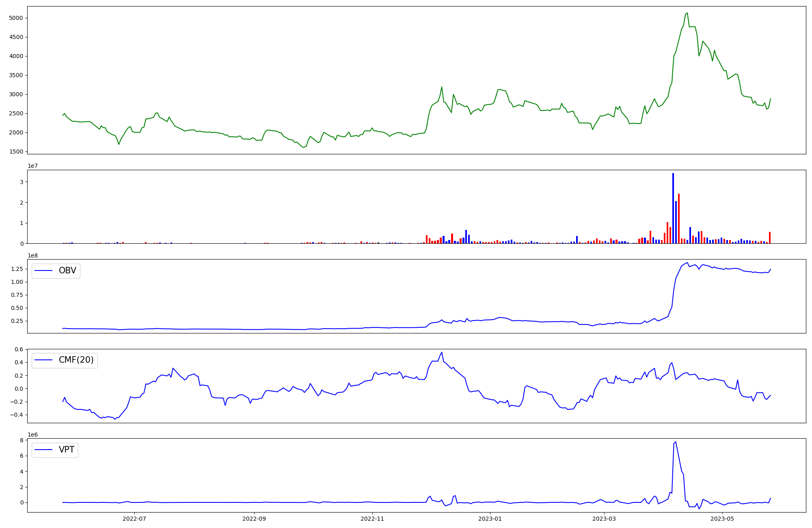Click the OBV legend label

pyautogui.click(x=67, y=270)
